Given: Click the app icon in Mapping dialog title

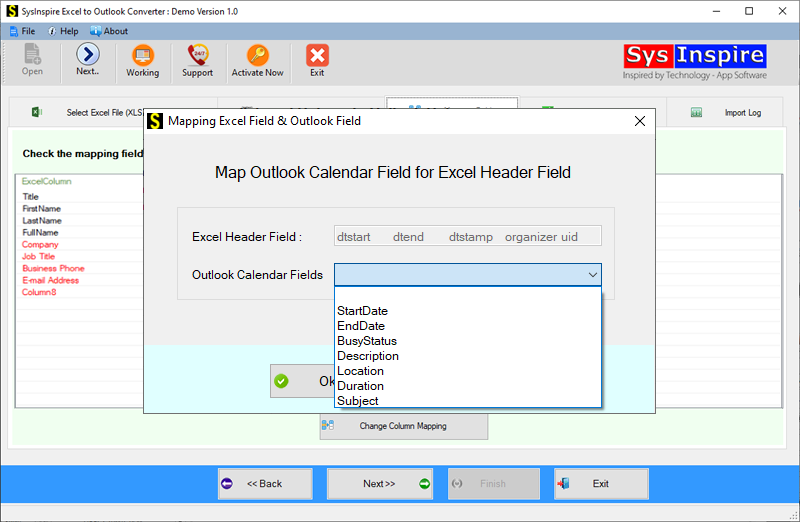Looking at the screenshot, I should tap(155, 121).
